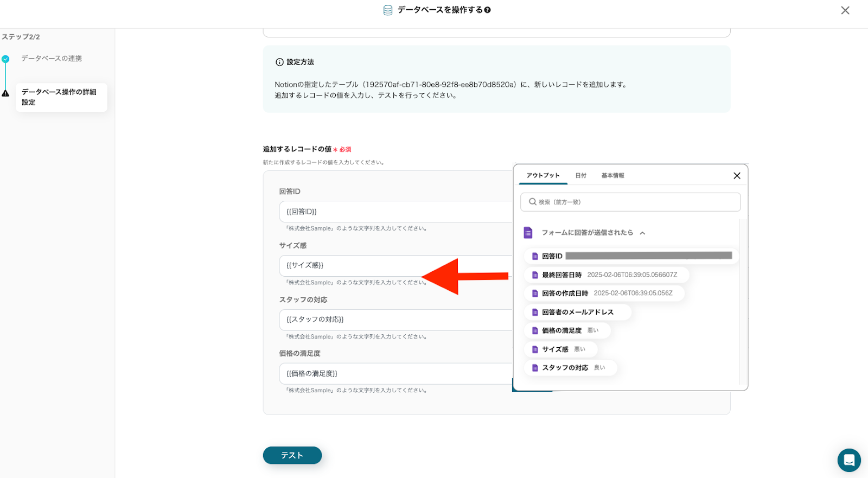Click the completed checkmark step icon
This screenshot has height=478, width=868.
point(5,59)
